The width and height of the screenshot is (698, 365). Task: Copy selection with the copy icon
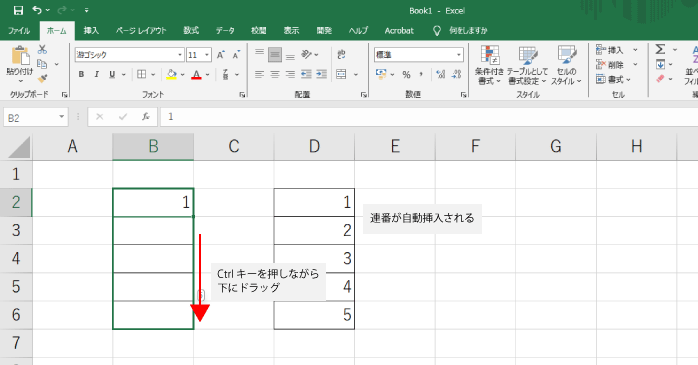click(x=42, y=64)
